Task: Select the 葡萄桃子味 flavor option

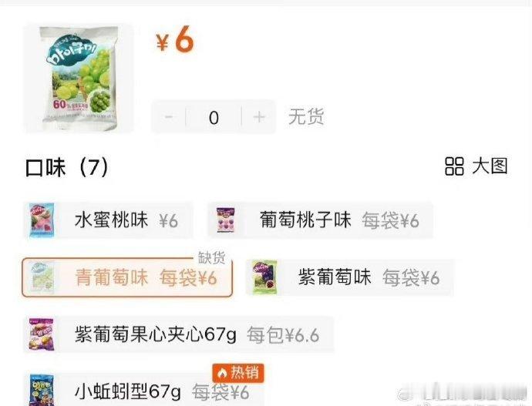Action: 320,220
